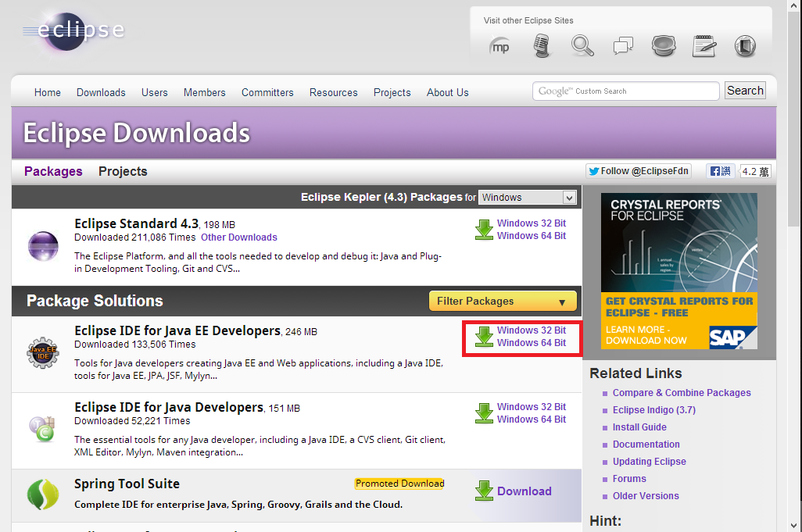Open the Projects nav menu item
Screen dimensions: 802x532
click(x=392, y=92)
